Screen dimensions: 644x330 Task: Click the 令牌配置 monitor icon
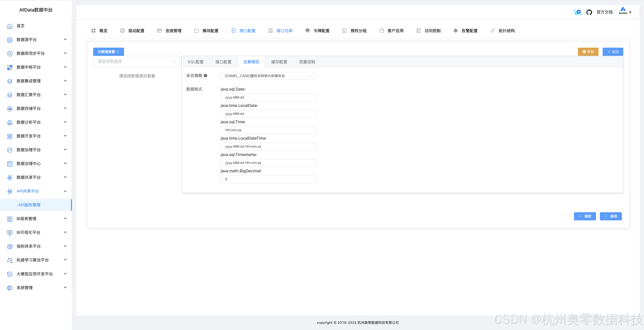[307, 31]
